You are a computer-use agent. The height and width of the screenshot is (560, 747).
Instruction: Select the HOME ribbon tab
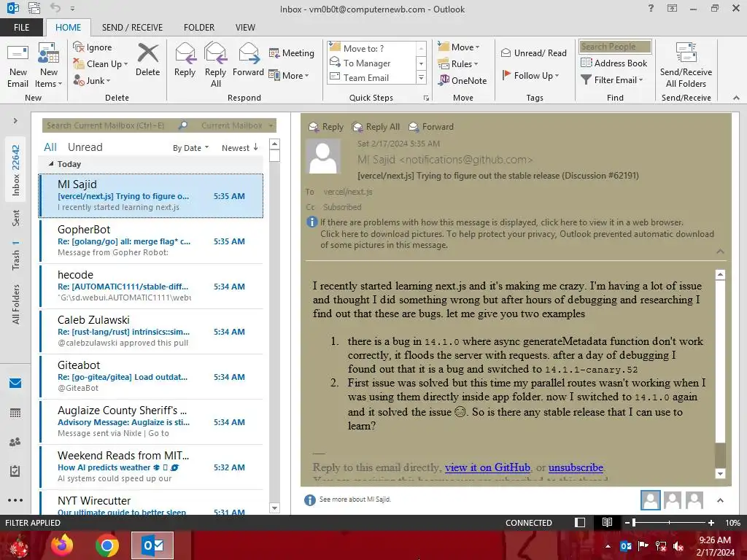(x=68, y=27)
